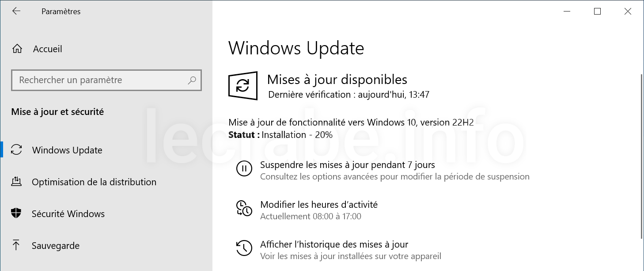Open Afficher l'historique des mises à jour
Viewport: 644px width, 271px height.
coord(334,244)
